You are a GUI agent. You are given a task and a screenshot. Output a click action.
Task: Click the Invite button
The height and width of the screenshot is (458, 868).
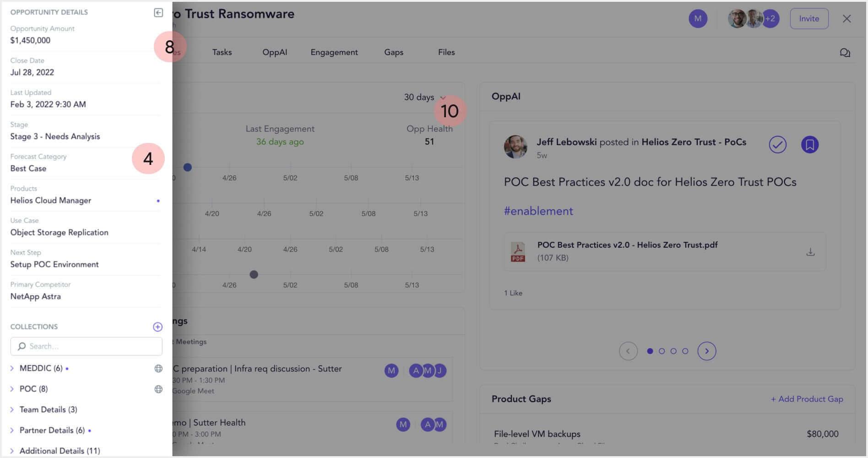(x=808, y=19)
